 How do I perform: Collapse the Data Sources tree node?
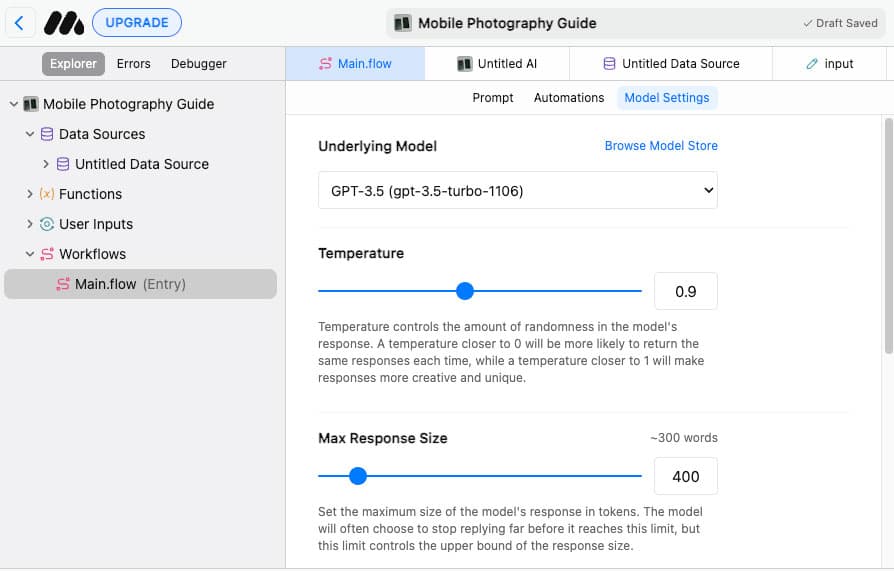point(30,134)
